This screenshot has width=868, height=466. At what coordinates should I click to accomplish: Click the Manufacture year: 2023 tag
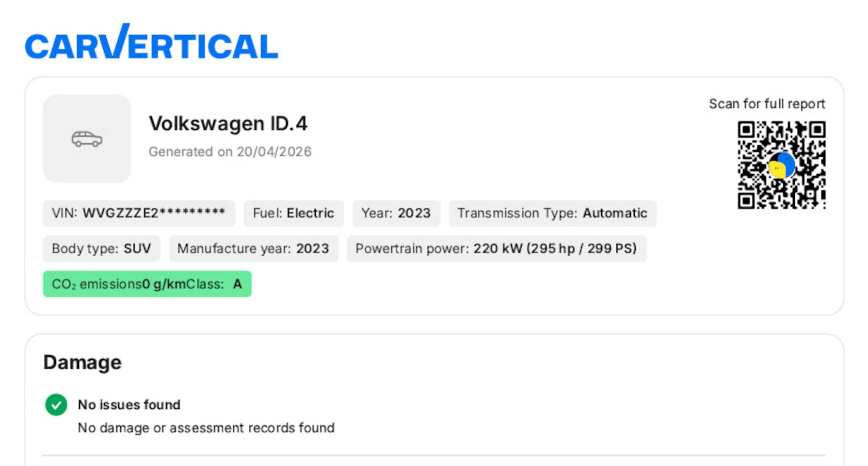pyautogui.click(x=253, y=249)
